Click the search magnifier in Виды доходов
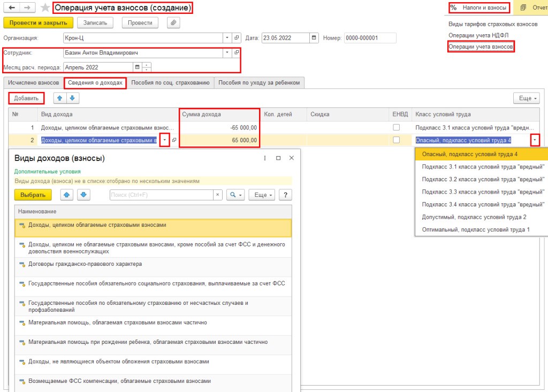548x392 pixels. pyautogui.click(x=235, y=195)
